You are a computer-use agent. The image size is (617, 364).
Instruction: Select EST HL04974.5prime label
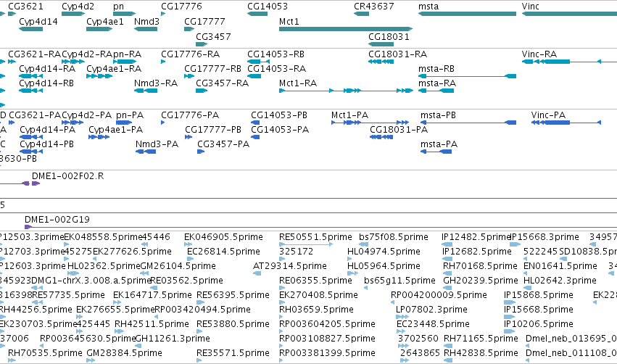coord(384,252)
